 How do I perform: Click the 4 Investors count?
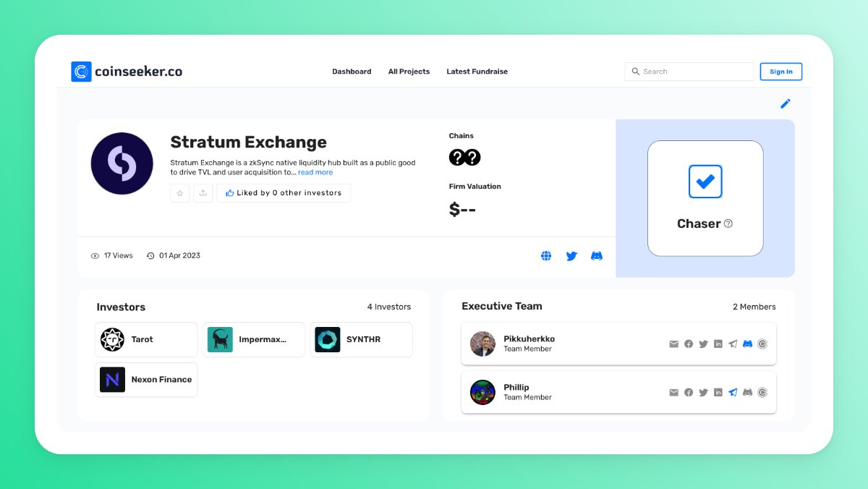(x=389, y=307)
